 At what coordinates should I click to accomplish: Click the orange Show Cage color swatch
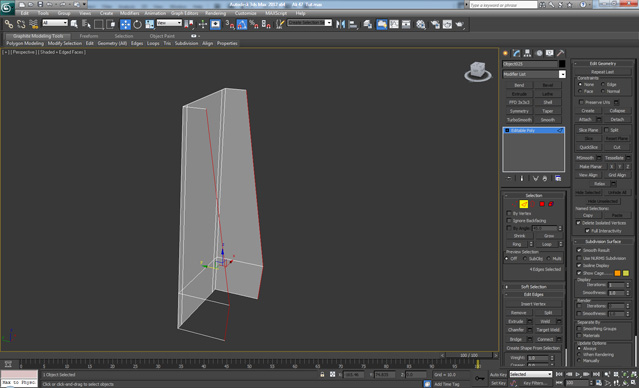coord(617,273)
